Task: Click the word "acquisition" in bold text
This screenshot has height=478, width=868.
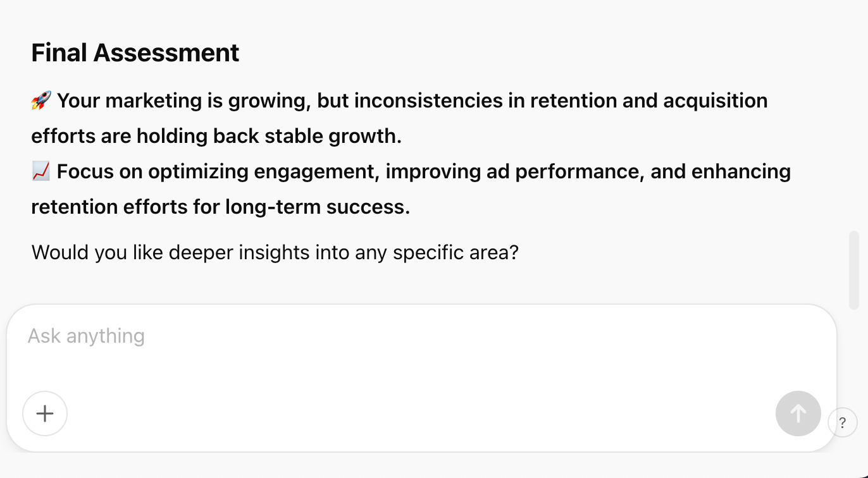Action: point(715,101)
